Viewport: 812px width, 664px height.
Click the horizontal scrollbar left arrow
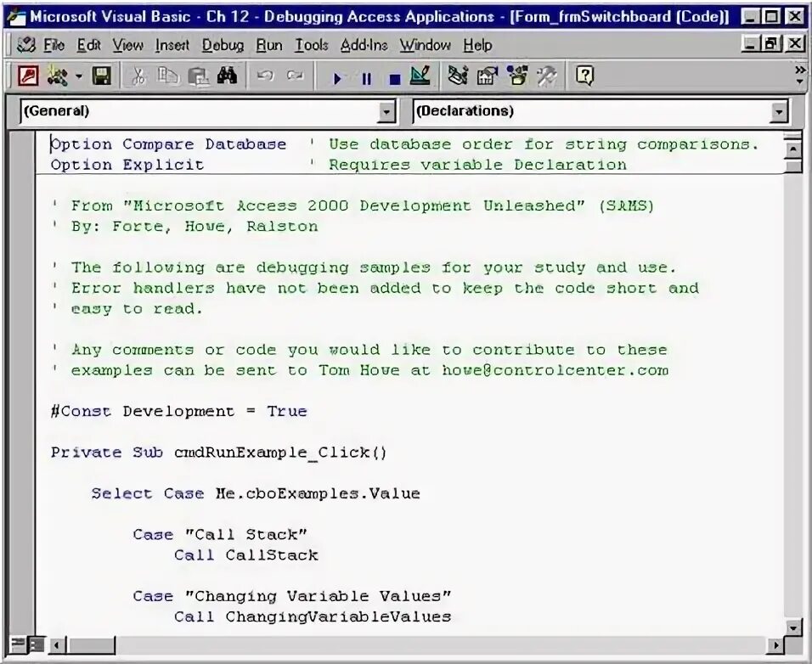pos(56,644)
